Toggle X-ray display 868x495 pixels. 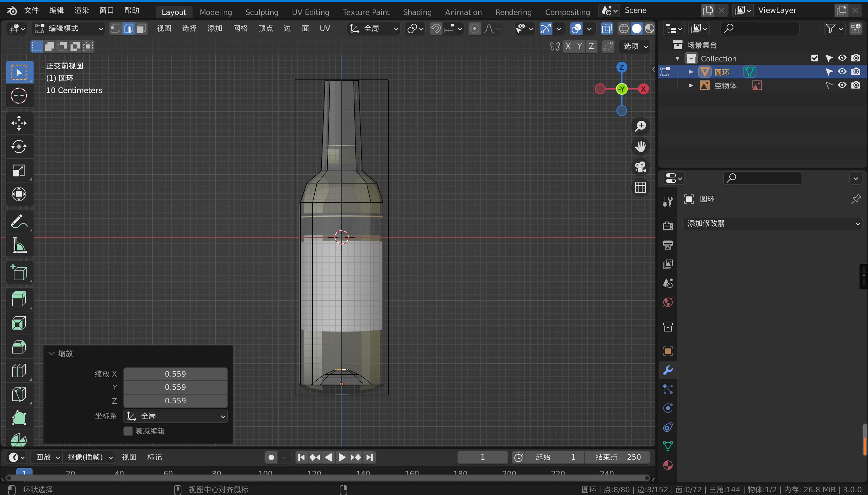(606, 28)
